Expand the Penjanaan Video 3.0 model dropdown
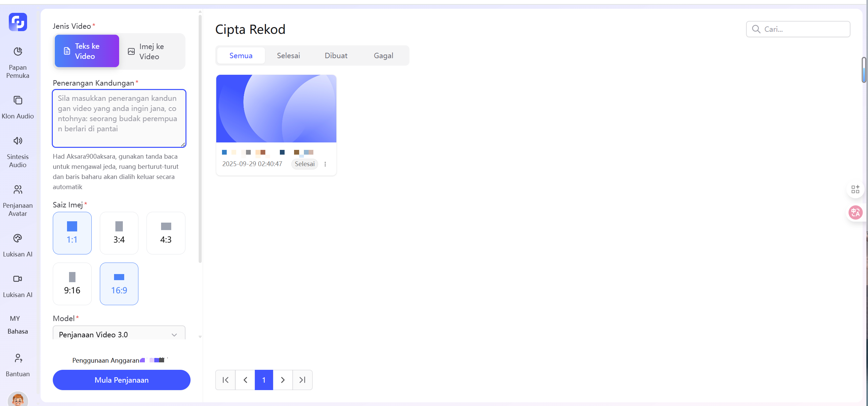This screenshot has height=406, width=868. (x=119, y=334)
